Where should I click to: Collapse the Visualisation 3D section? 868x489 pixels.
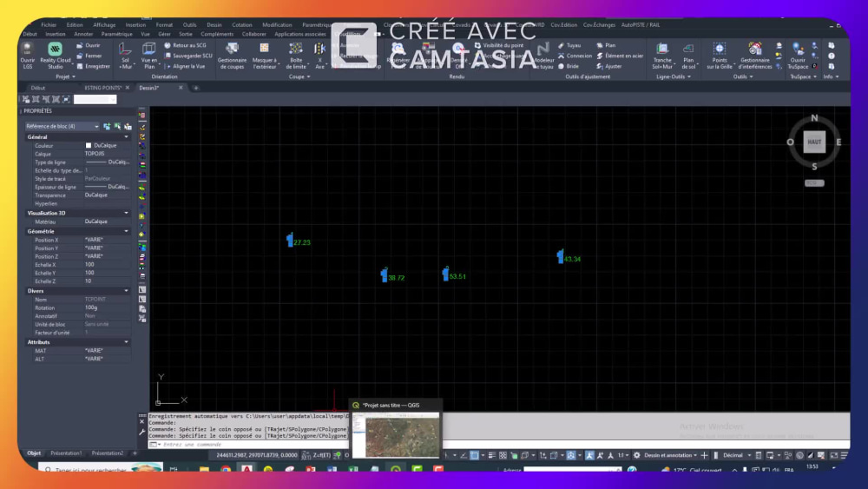click(x=126, y=213)
